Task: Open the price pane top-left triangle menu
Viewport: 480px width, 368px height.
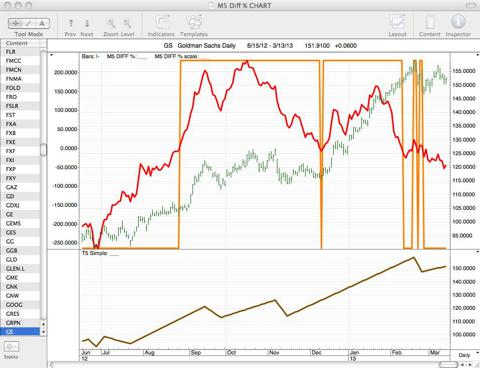Action: pos(51,55)
